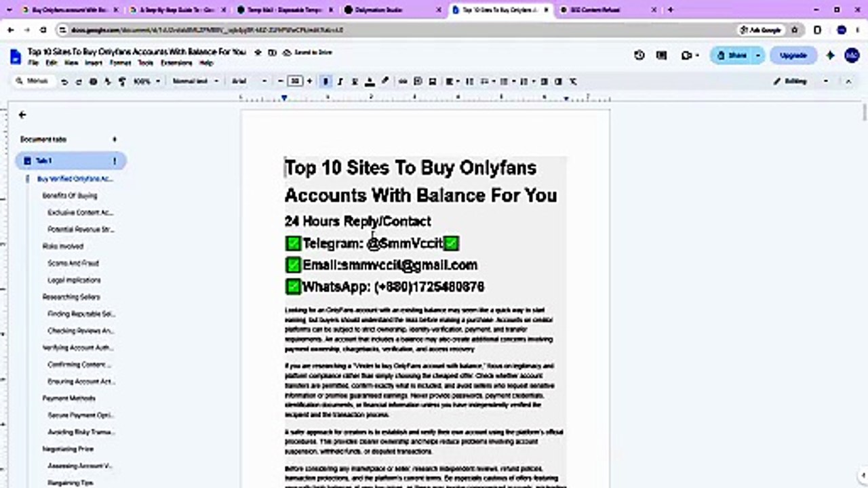Check the Saved to Drive status

pyautogui.click(x=307, y=52)
